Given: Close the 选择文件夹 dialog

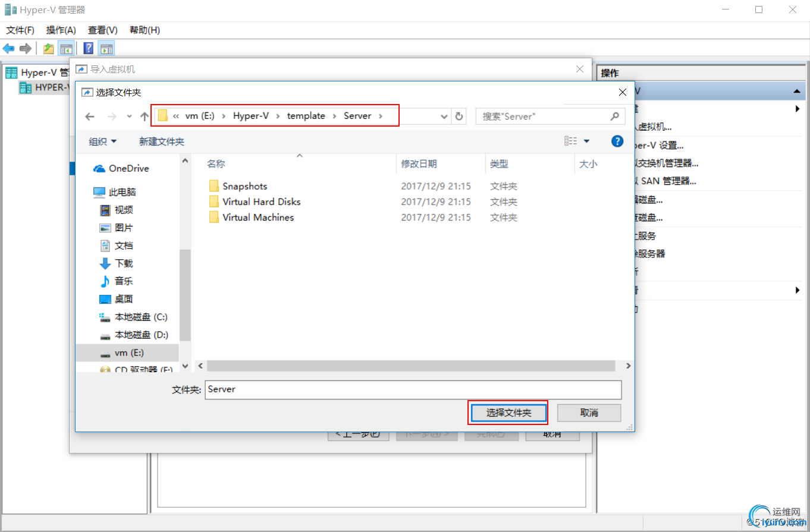Looking at the screenshot, I should [623, 92].
